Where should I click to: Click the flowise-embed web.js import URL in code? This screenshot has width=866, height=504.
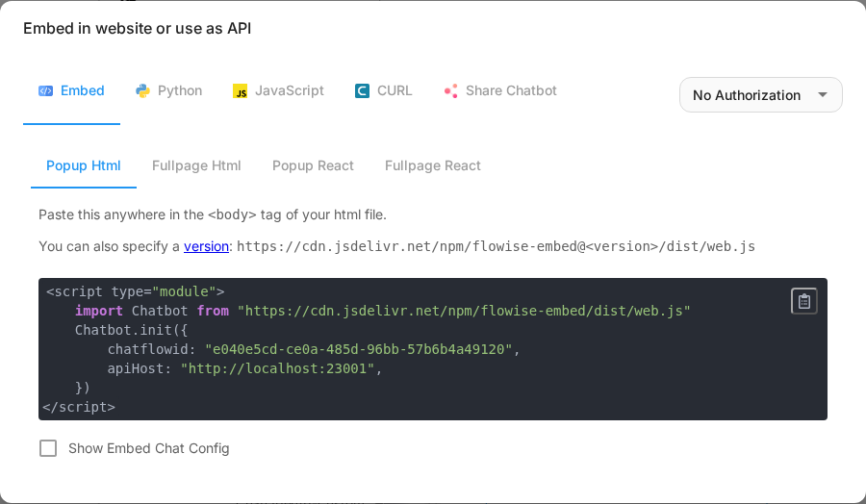pyautogui.click(x=464, y=311)
